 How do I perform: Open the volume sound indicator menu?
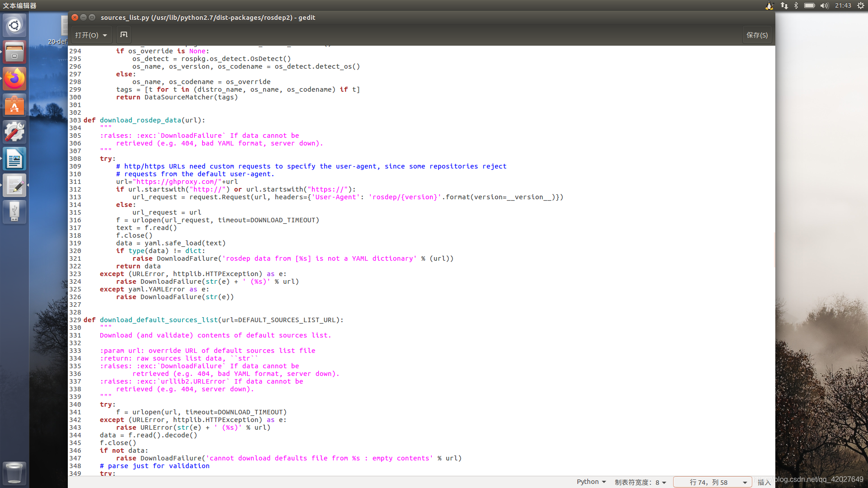(824, 5)
